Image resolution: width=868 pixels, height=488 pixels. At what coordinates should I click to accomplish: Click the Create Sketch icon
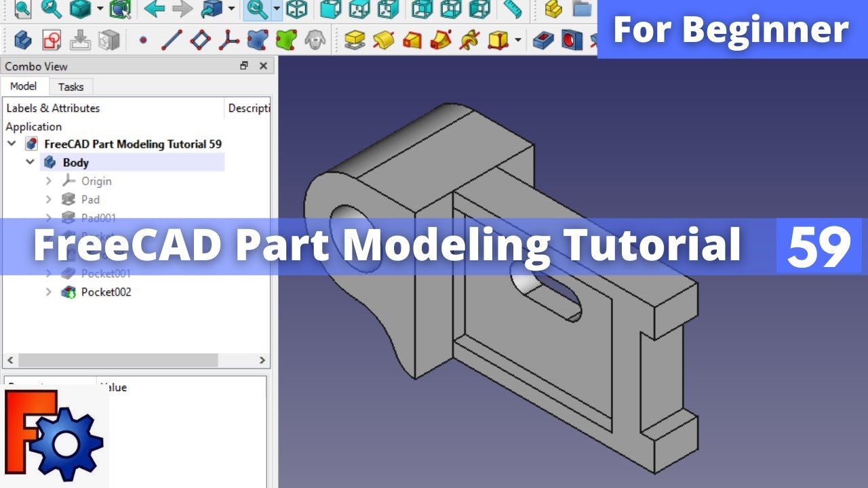pos(52,40)
